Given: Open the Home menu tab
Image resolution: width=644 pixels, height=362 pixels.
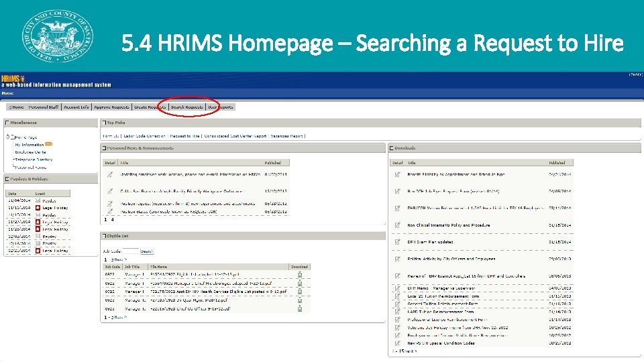Looking at the screenshot, I should (16, 107).
